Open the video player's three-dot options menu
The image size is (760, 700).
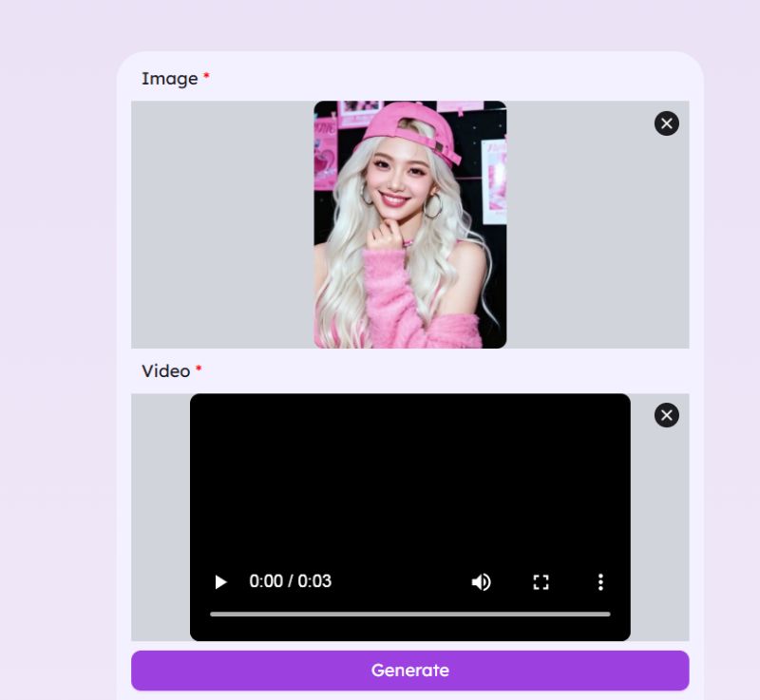600,581
